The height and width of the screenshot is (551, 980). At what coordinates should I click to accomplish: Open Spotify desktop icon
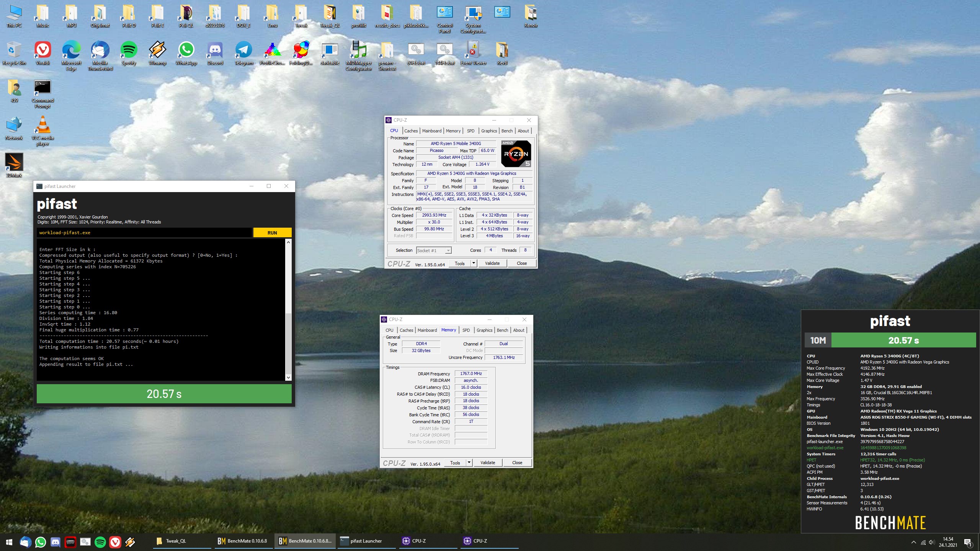click(129, 53)
